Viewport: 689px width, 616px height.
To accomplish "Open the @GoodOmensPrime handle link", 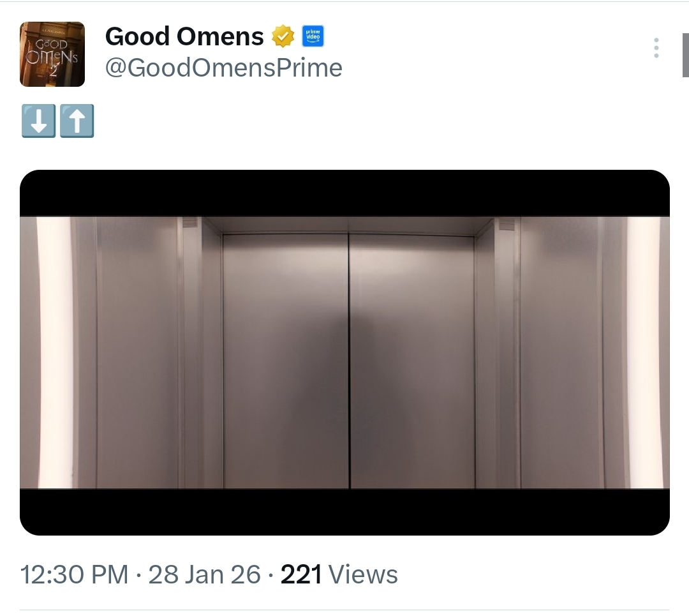I will pyautogui.click(x=224, y=68).
